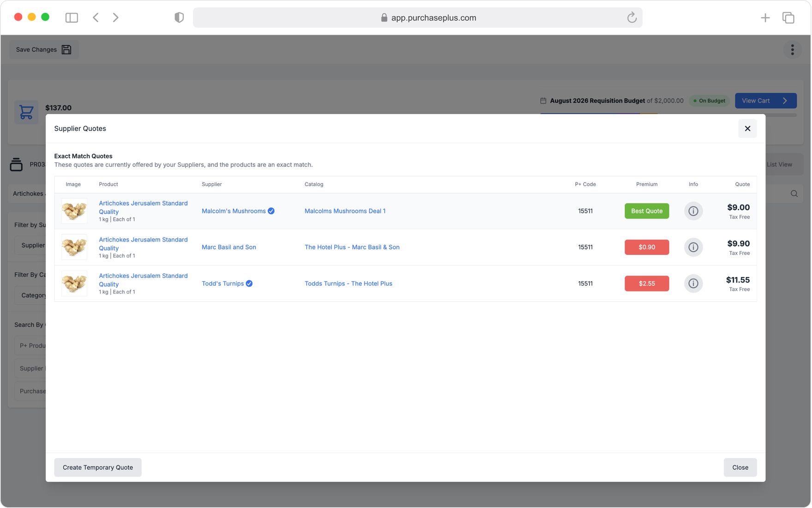The image size is (812, 508).
Task: Click Create Temporary Quote button
Action: point(98,467)
